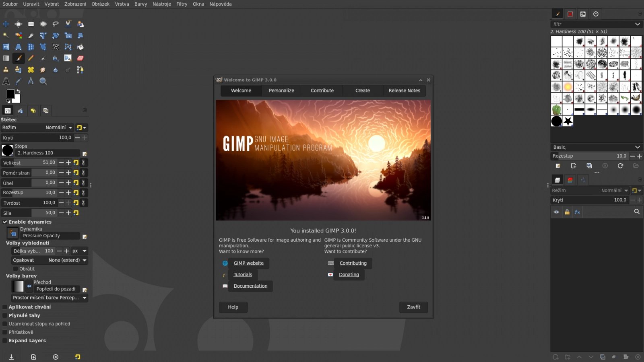Screen dimensions: 644x362
Task: Open Prostor mísení barev dropdown
Action: (x=50, y=298)
